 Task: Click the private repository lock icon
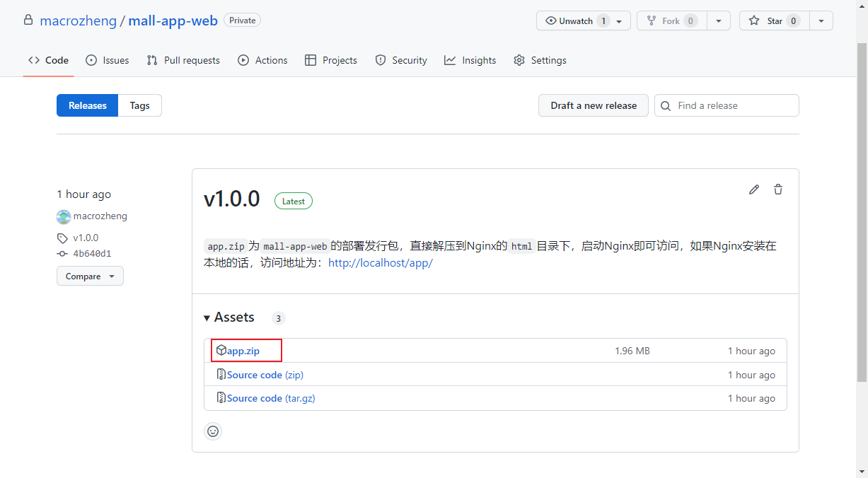(28, 20)
